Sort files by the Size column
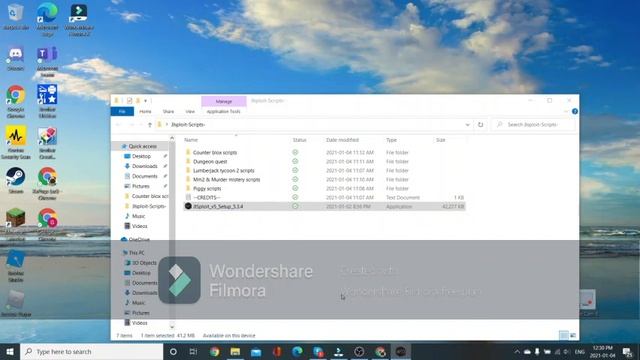The height and width of the screenshot is (360, 640). (x=440, y=140)
